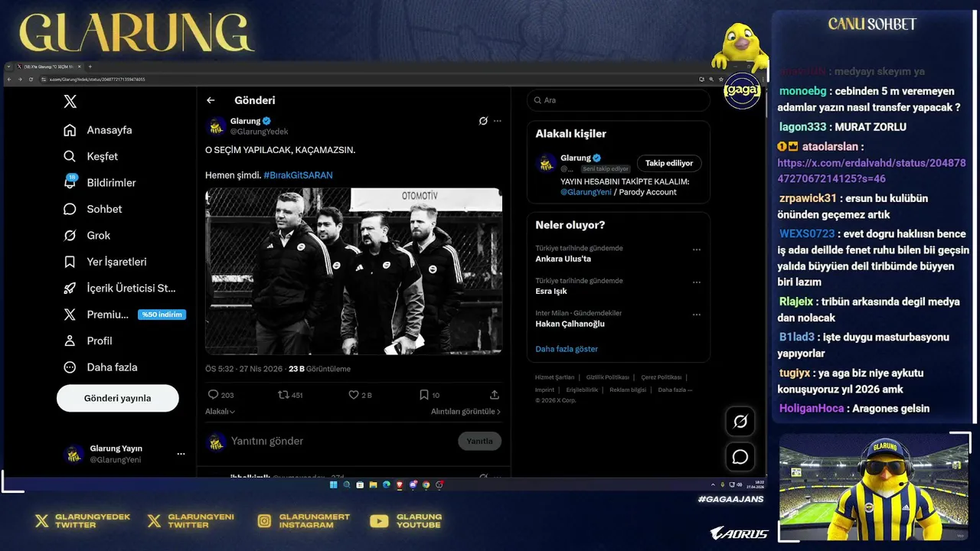The image size is (980, 551).
Task: Click Daha fazla göster link
Action: 567,349
